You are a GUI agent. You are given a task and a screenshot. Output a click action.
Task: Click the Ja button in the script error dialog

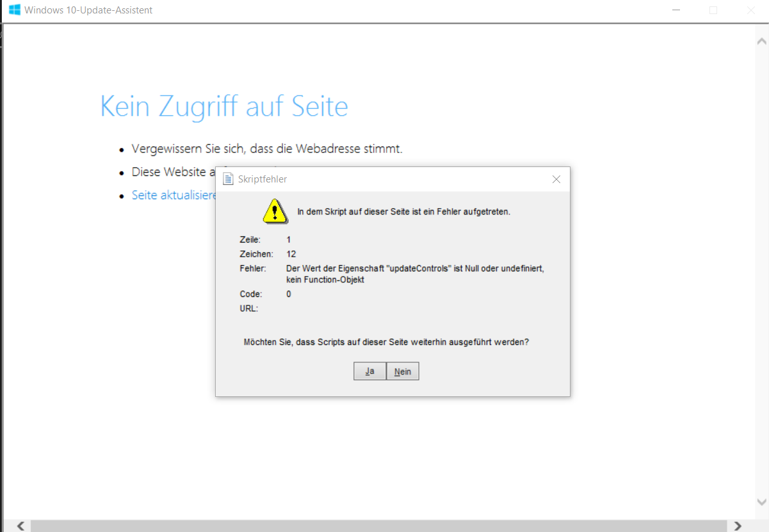click(x=369, y=371)
